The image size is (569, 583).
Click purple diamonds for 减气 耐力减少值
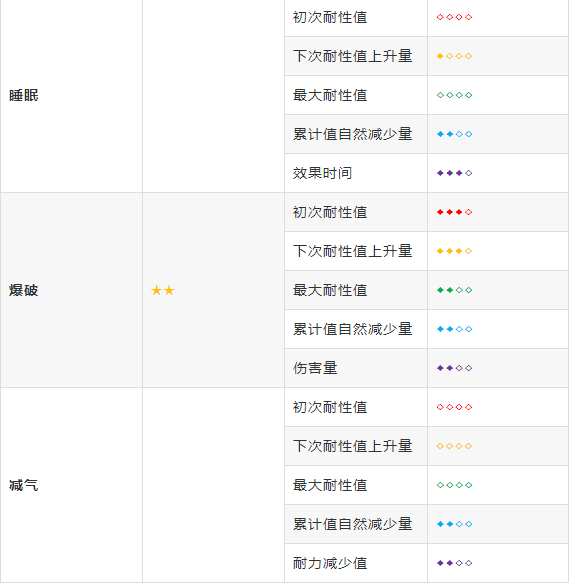click(x=454, y=563)
